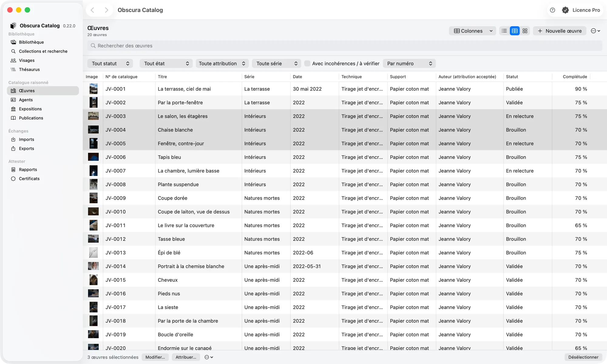Image resolution: width=607 pixels, height=364 pixels.
Task: Open Exports under Échanges
Action: click(43, 149)
